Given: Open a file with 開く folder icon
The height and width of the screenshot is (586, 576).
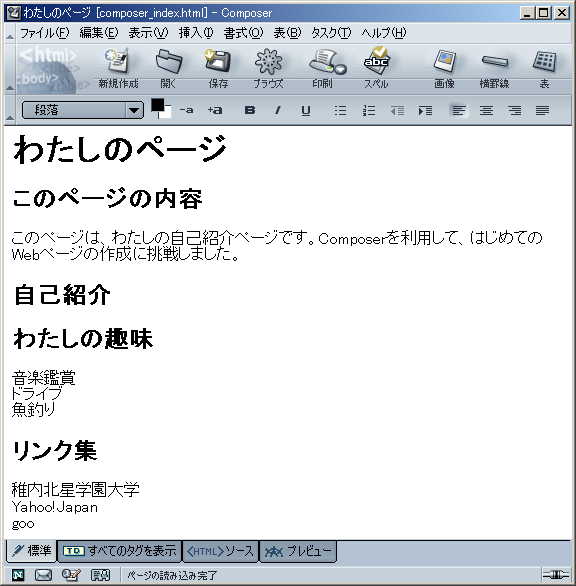Looking at the screenshot, I should tap(168, 68).
